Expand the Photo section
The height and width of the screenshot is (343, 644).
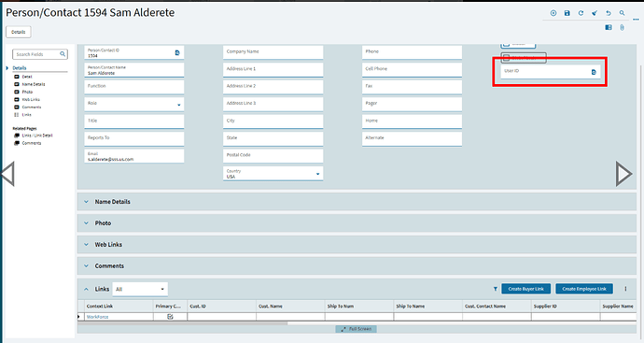[86, 223]
